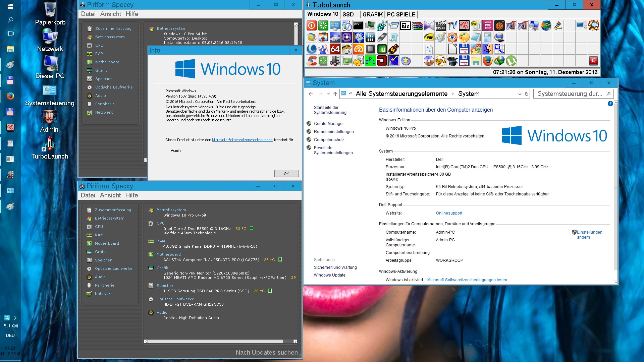
Task: Expand System window address bar dropdown
Action: pos(520,94)
